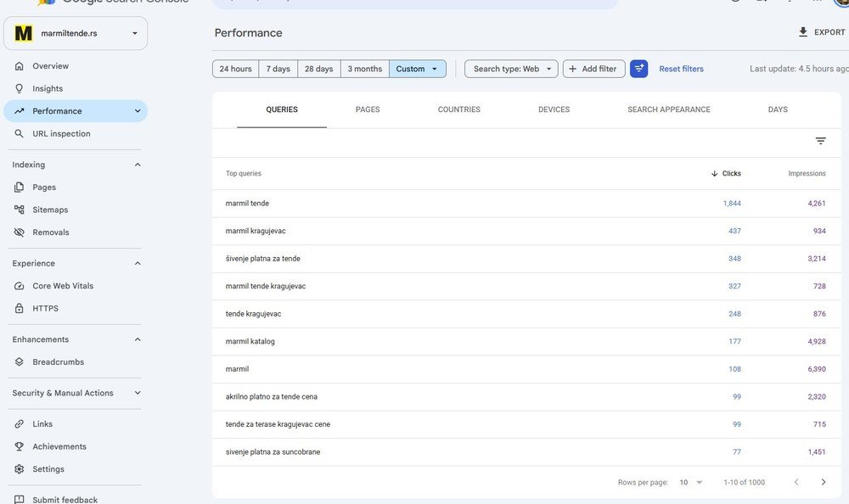Click the '1-10 of 1000' pagination text
The width and height of the screenshot is (849, 504).
[x=744, y=482]
